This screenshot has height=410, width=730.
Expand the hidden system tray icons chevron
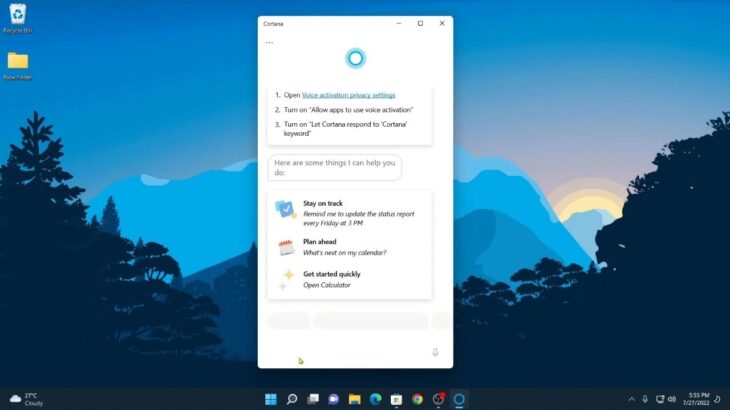tap(631, 399)
